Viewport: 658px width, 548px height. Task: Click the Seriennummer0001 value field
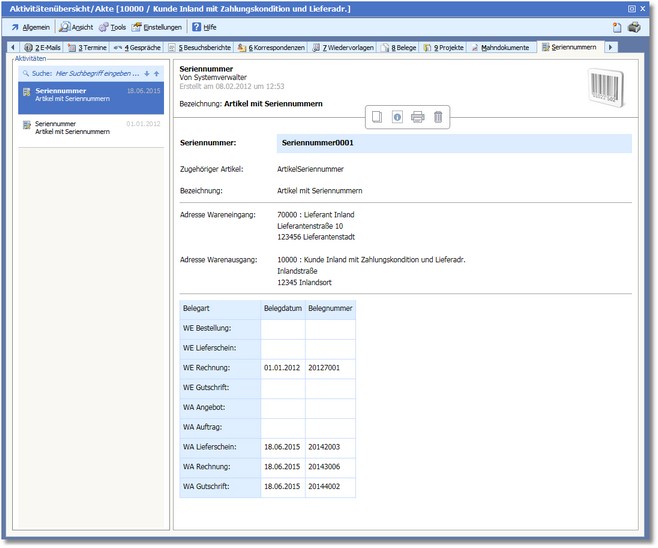tap(453, 143)
